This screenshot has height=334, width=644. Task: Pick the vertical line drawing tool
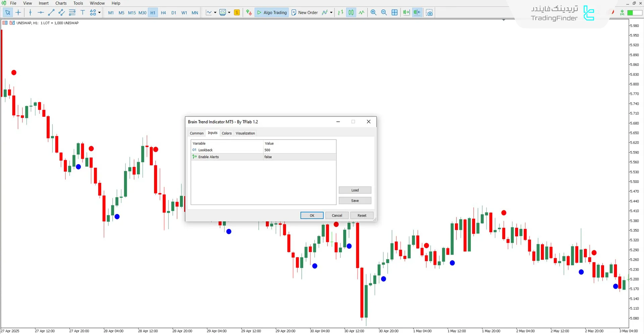coord(30,13)
